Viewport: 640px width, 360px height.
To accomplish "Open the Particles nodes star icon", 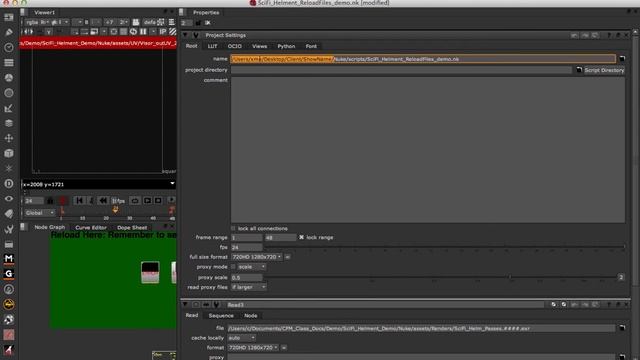I will click(x=9, y=168).
